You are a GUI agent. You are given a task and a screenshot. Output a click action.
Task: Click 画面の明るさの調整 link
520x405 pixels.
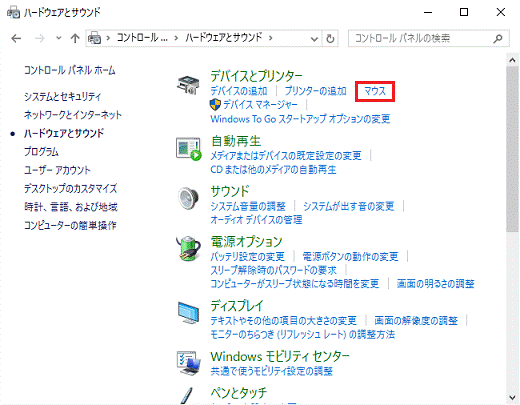point(435,283)
